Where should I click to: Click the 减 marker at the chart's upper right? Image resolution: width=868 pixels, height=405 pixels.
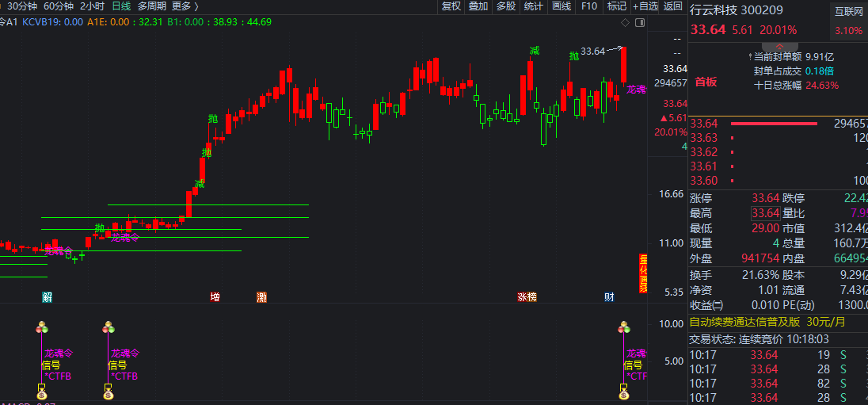point(535,51)
